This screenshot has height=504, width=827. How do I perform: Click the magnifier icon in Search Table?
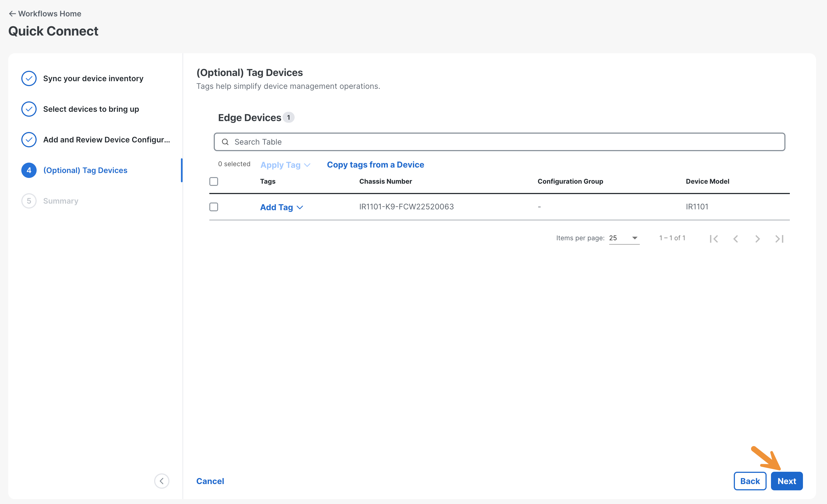click(225, 142)
